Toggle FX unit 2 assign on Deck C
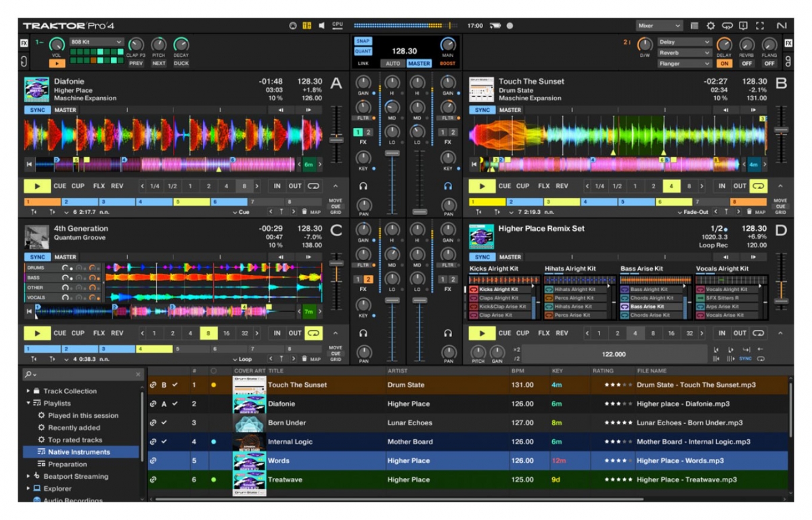The height and width of the screenshot is (520, 812). coord(368,280)
